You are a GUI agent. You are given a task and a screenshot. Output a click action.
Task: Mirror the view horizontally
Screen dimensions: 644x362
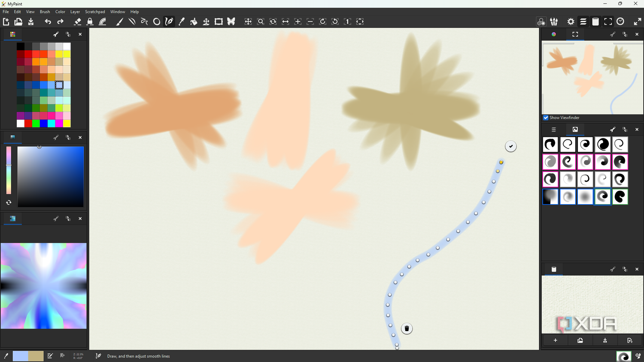pyautogui.click(x=286, y=21)
